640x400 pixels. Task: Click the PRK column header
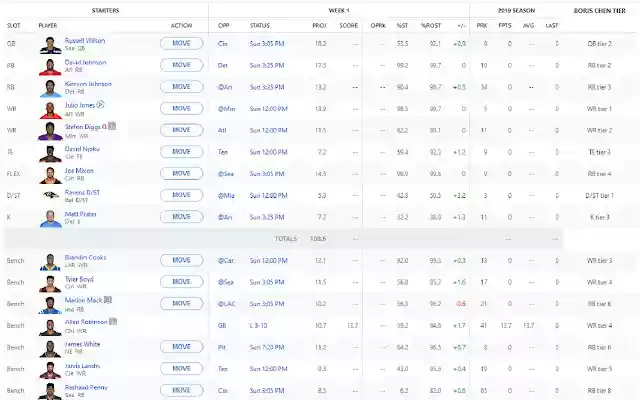tap(482, 25)
